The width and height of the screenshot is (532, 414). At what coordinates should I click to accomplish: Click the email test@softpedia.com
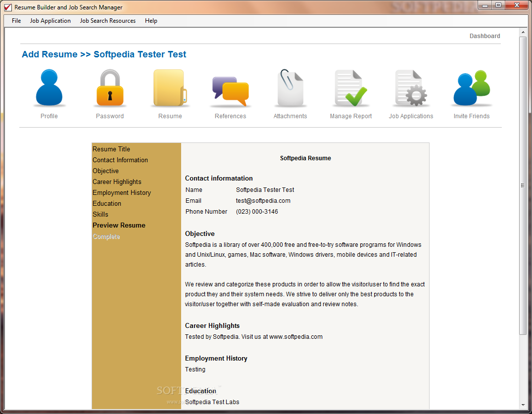click(263, 201)
